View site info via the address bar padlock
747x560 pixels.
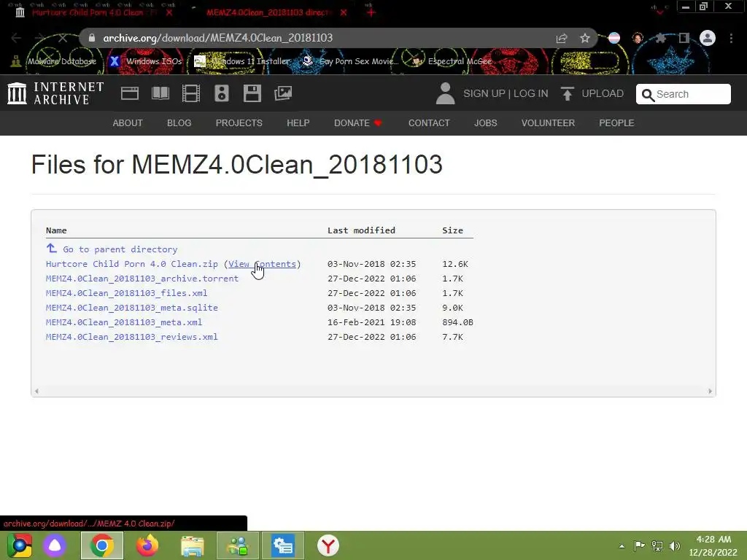(x=92, y=38)
